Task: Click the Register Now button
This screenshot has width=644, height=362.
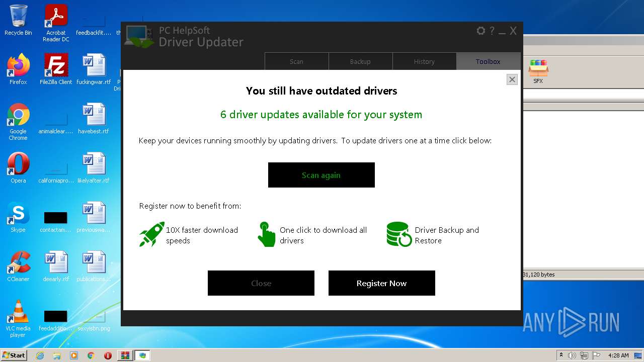Action: click(382, 283)
